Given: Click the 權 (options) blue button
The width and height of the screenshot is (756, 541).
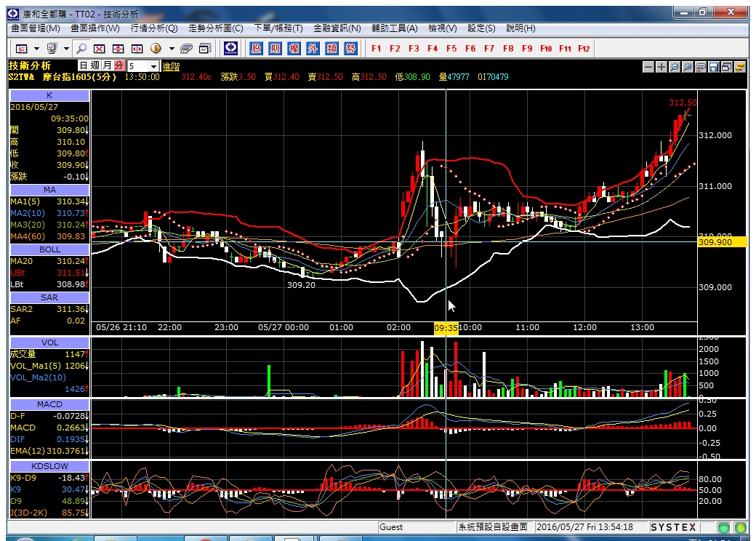Looking at the screenshot, I should pos(294,48).
